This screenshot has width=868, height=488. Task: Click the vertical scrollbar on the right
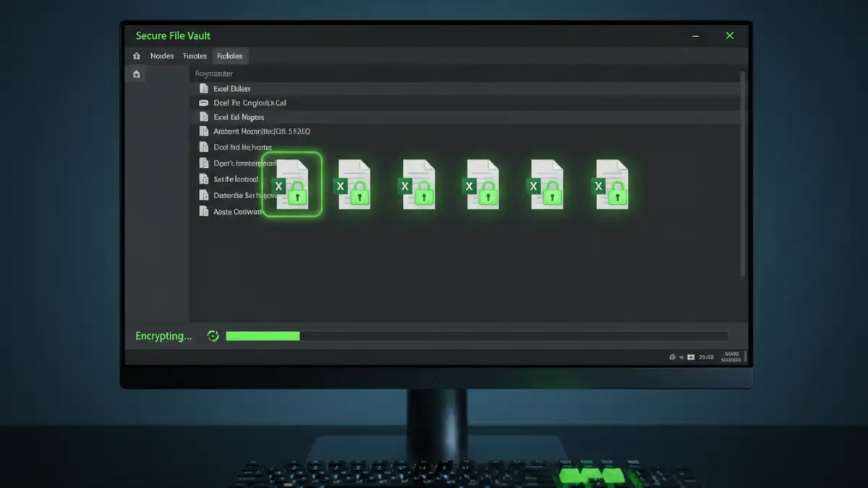tap(743, 174)
